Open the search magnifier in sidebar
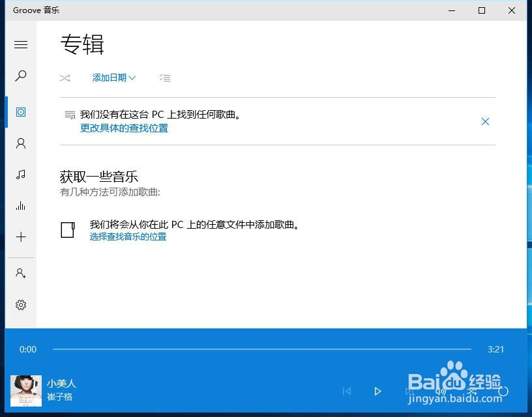 click(x=21, y=76)
